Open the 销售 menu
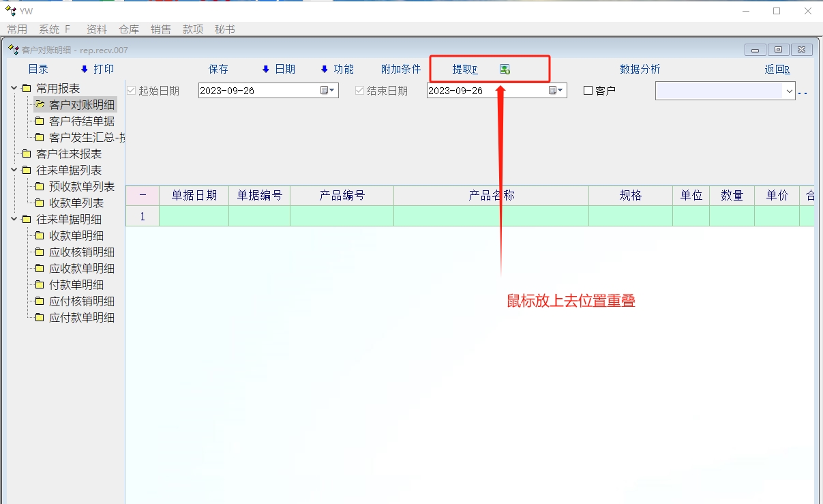 161,29
